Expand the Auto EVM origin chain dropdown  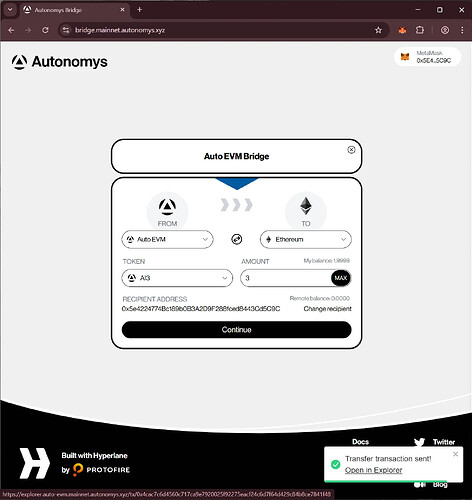(x=167, y=239)
